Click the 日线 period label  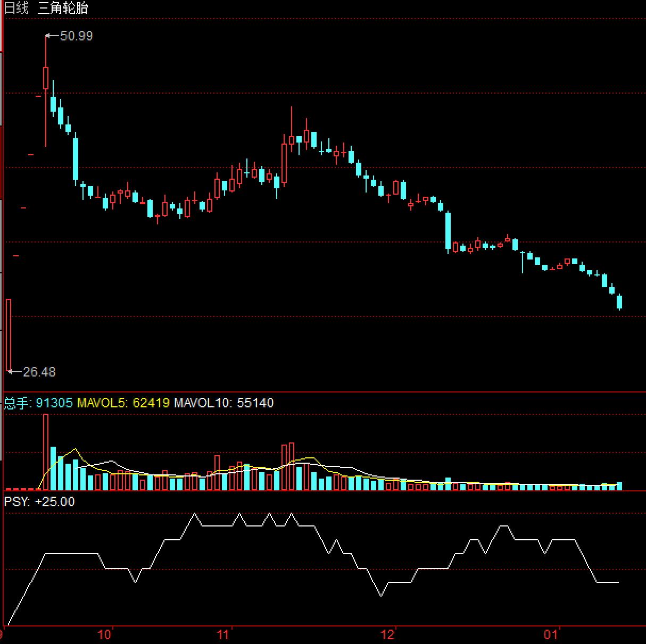[16, 8]
